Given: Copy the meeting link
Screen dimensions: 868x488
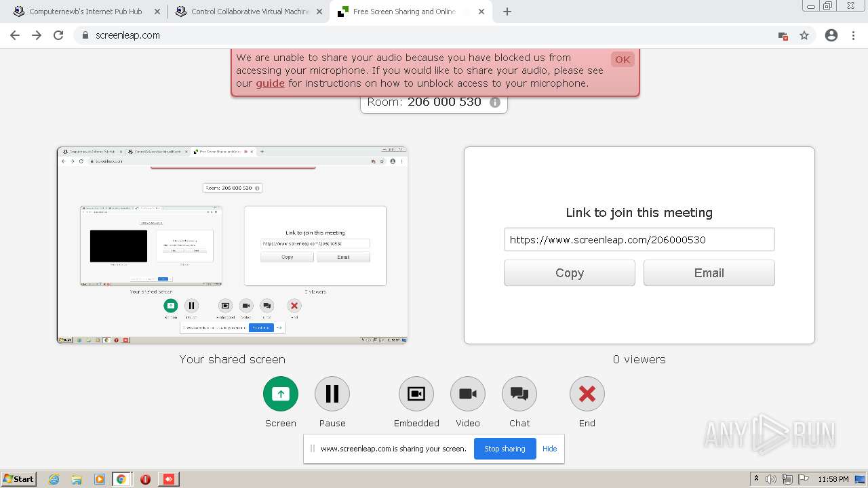Looking at the screenshot, I should (570, 273).
